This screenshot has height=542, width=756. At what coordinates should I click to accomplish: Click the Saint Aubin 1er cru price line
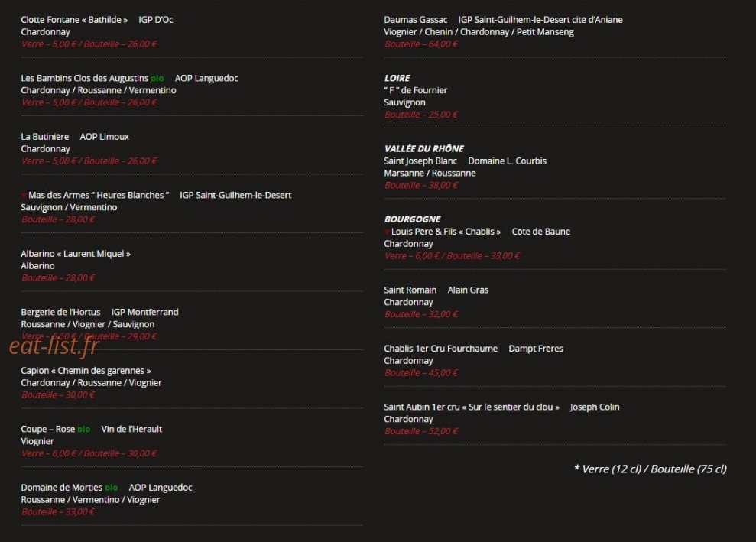421,432
